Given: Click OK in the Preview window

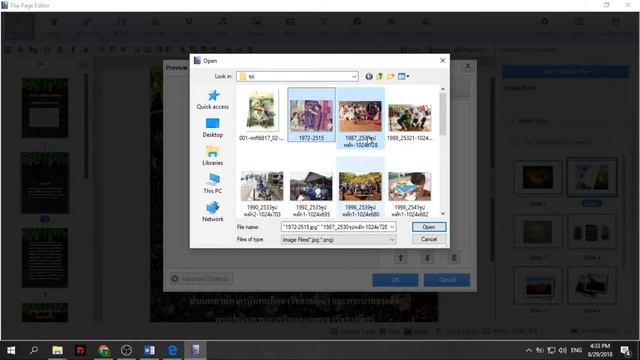Looking at the screenshot, I should coord(395,280).
